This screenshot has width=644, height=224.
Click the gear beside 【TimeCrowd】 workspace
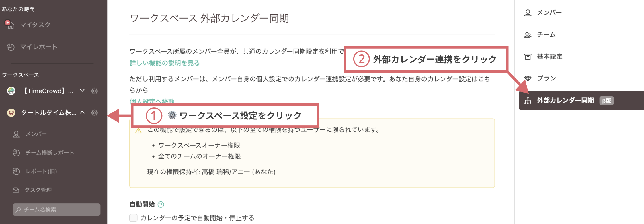pyautogui.click(x=94, y=91)
